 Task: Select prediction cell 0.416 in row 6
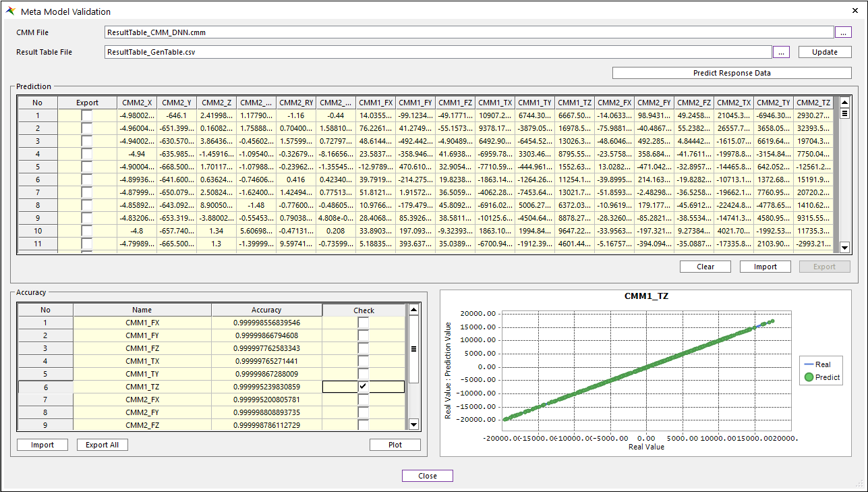point(296,180)
